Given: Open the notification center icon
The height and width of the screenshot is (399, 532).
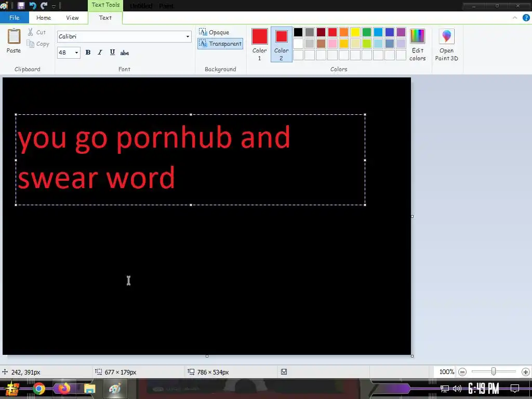Looking at the screenshot, I should coord(515,389).
